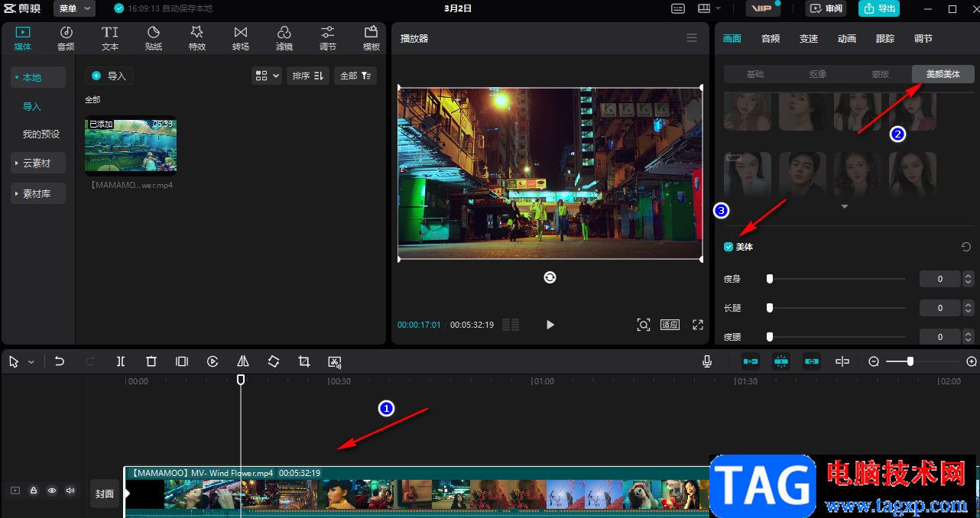Click the crop tool icon
980x518 pixels.
(304, 361)
